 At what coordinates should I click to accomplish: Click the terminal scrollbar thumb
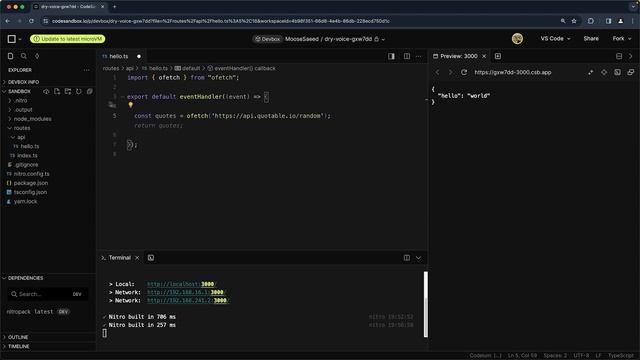[x=426, y=304]
